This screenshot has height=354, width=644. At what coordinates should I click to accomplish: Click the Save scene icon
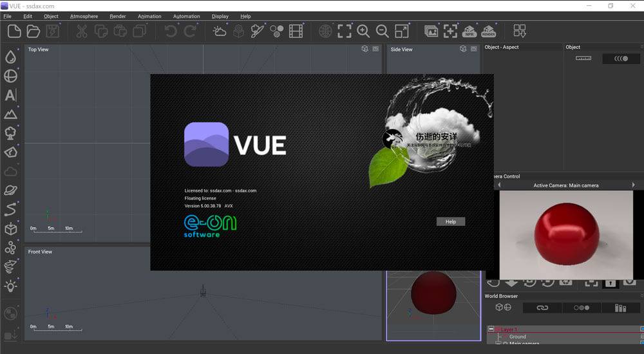(53, 31)
